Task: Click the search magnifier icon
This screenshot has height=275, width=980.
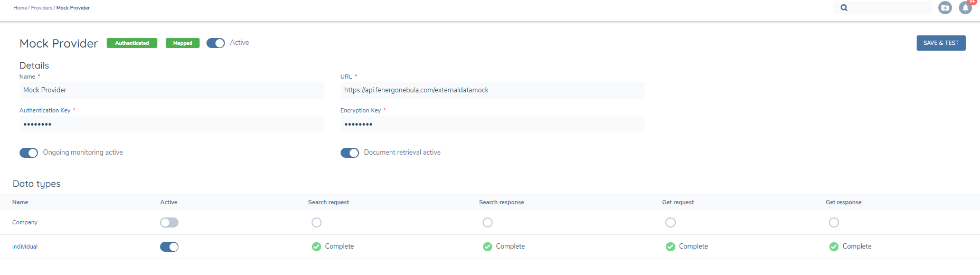Action: click(x=844, y=8)
